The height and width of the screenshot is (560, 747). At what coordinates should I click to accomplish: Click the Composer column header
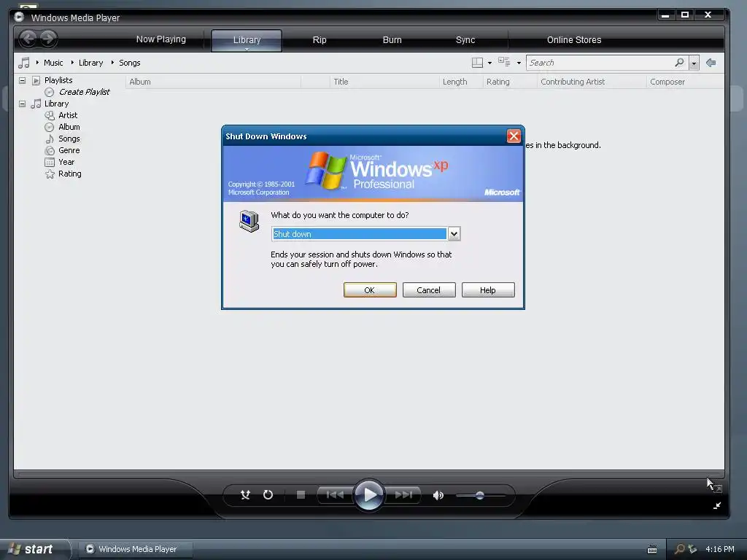coord(685,82)
